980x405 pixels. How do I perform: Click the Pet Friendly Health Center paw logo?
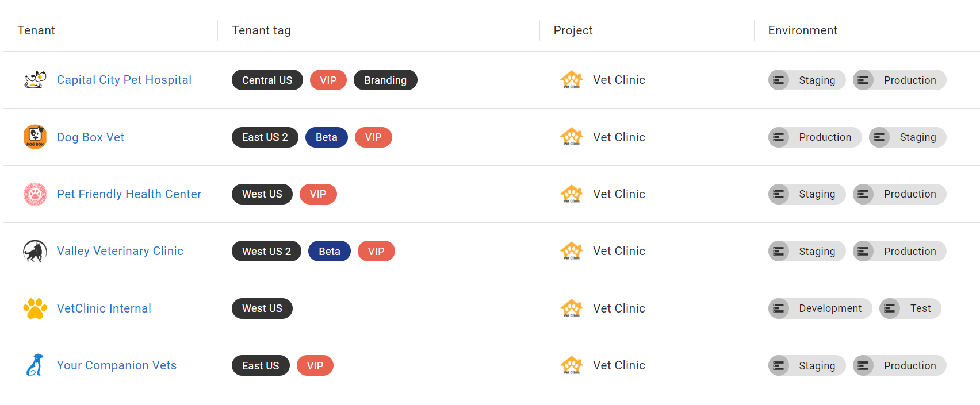click(x=35, y=194)
